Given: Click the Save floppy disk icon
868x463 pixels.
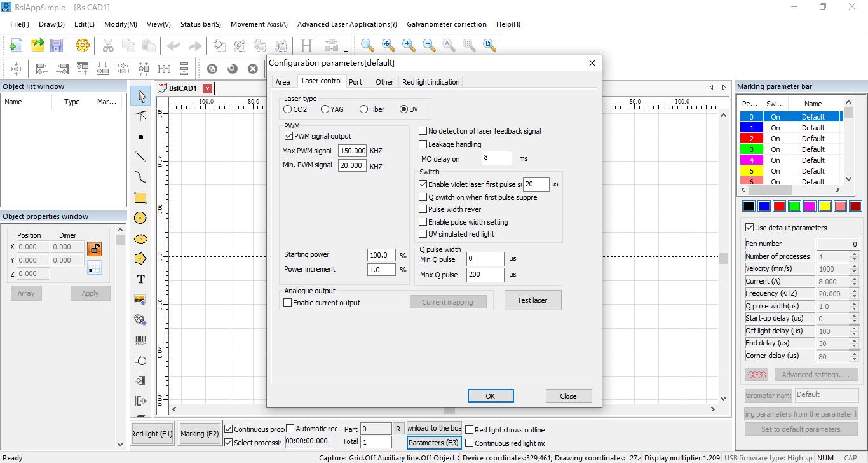Looking at the screenshot, I should 57,45.
